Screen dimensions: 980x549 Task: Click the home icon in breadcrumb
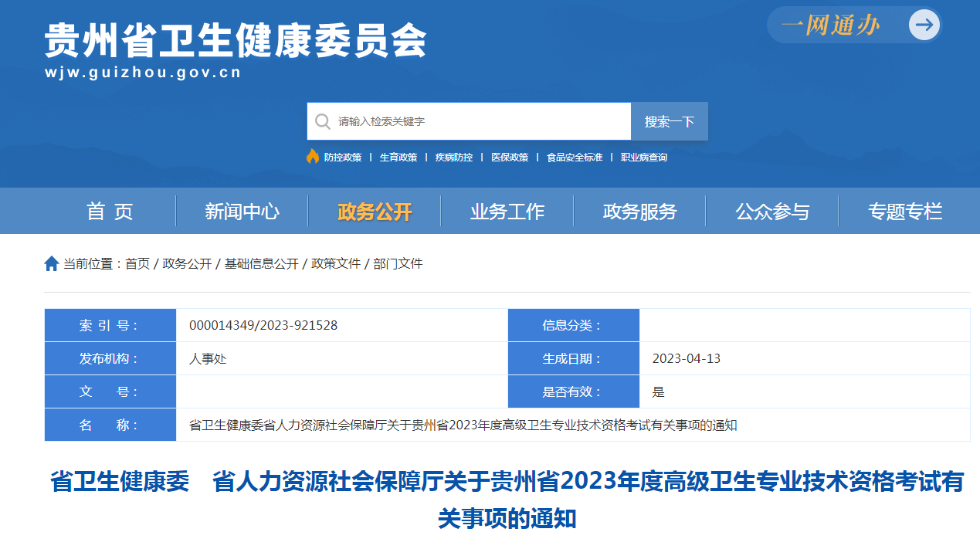[52, 264]
